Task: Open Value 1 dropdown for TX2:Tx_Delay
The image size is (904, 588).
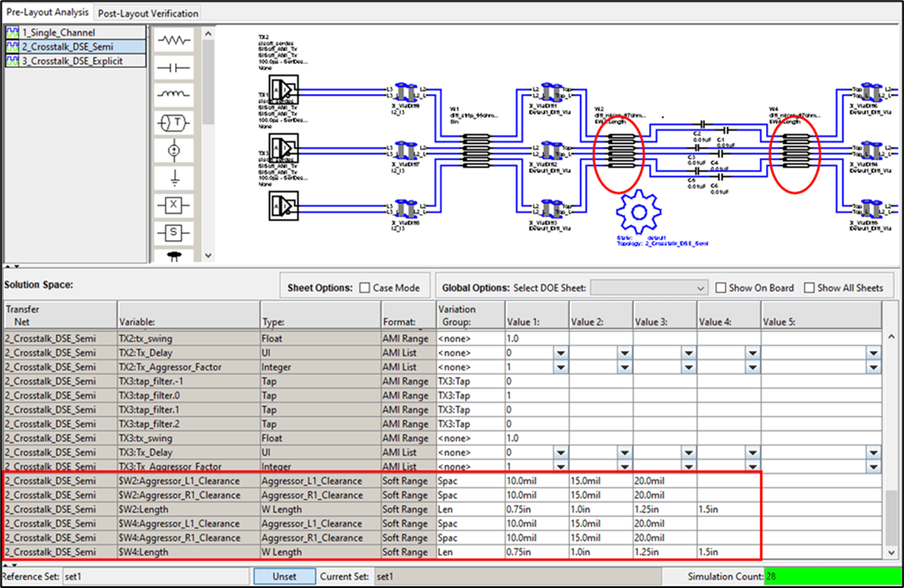Action: click(561, 353)
